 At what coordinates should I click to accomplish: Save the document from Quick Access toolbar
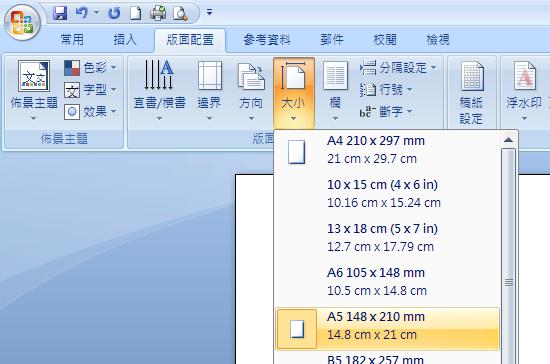[x=60, y=13]
